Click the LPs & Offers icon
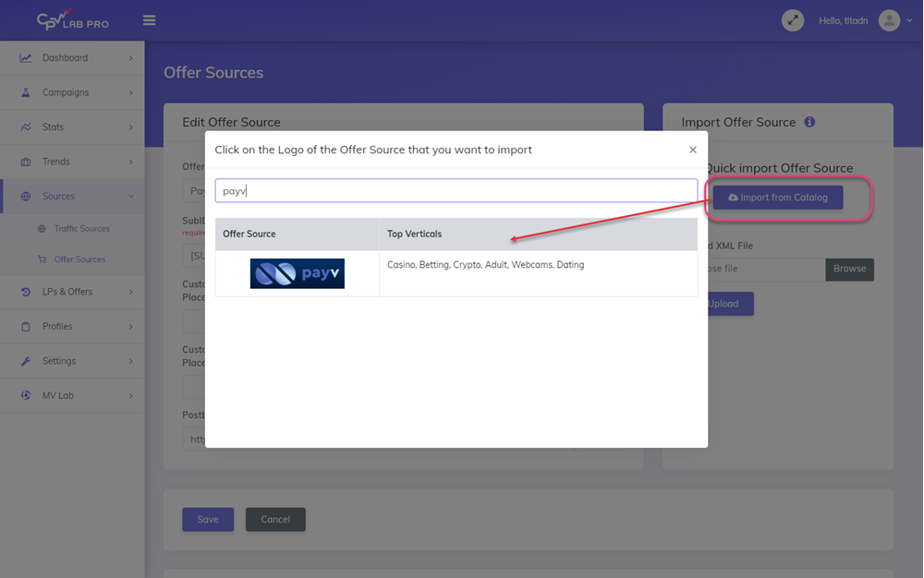Viewport: 924px width, 578px height. [x=25, y=292]
